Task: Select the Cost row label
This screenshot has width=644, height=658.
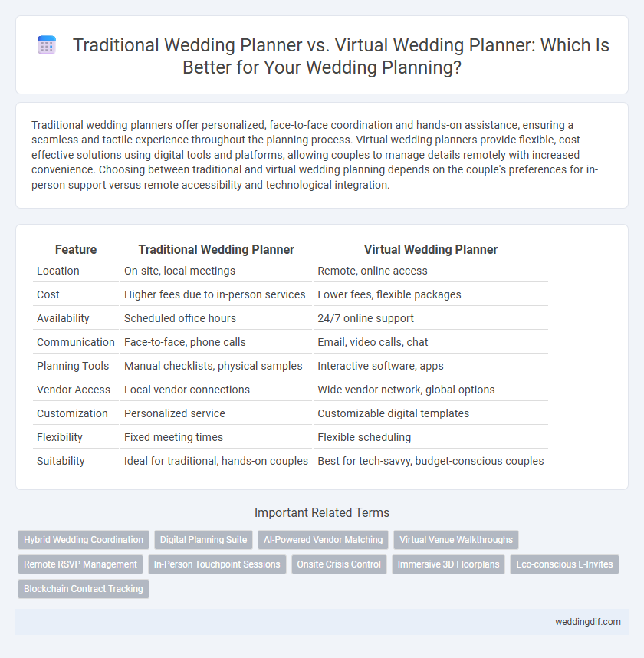Action: 48,294
